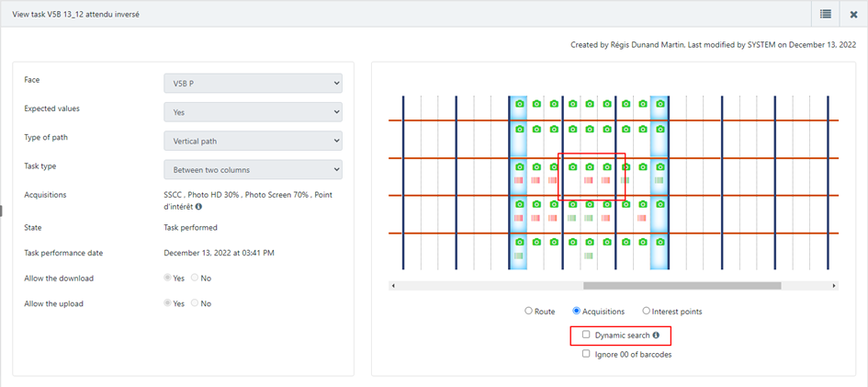Viewport: 868px width, 387px height.
Task: Choose No for Allow the upload
Action: click(x=195, y=303)
